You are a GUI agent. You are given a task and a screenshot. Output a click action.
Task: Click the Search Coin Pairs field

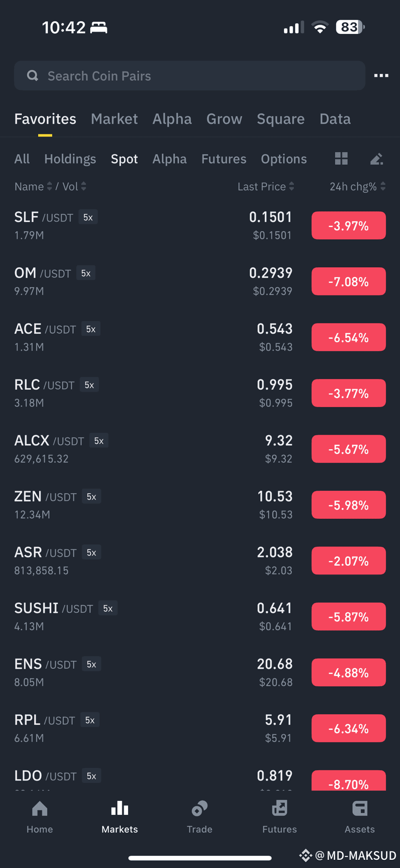tap(190, 76)
